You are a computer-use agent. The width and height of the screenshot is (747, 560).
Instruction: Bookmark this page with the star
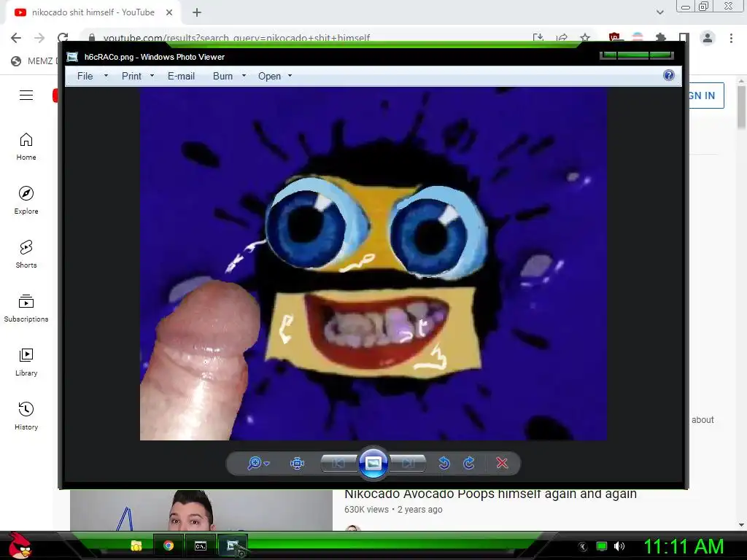585,38
